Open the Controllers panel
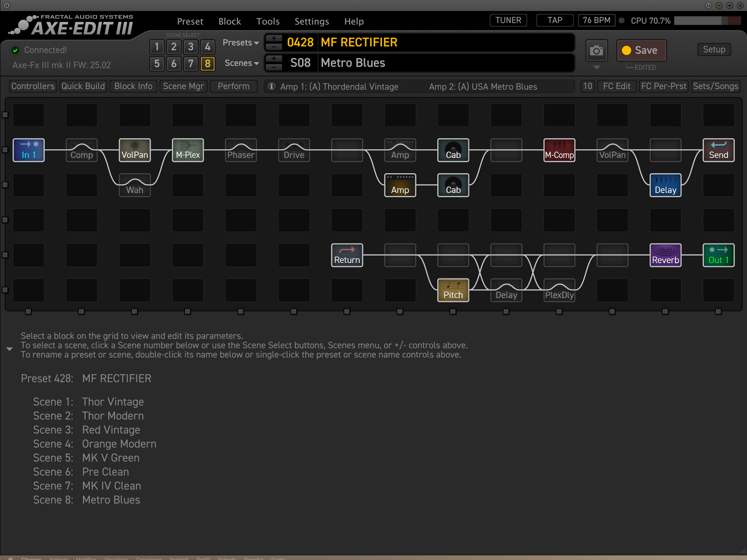 click(33, 86)
